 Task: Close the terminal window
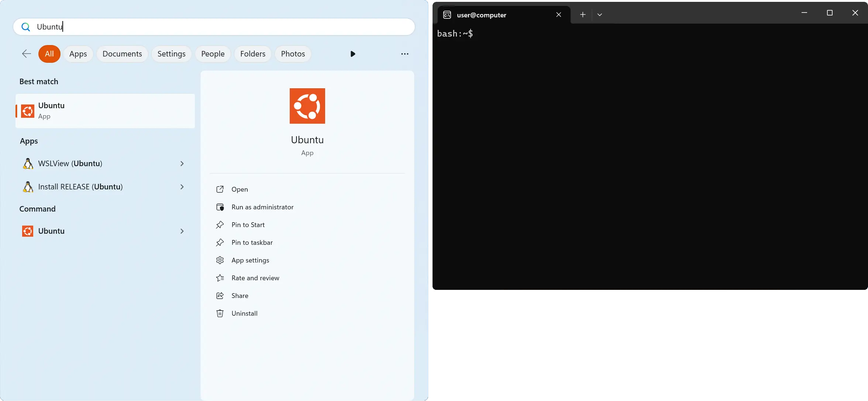point(855,13)
